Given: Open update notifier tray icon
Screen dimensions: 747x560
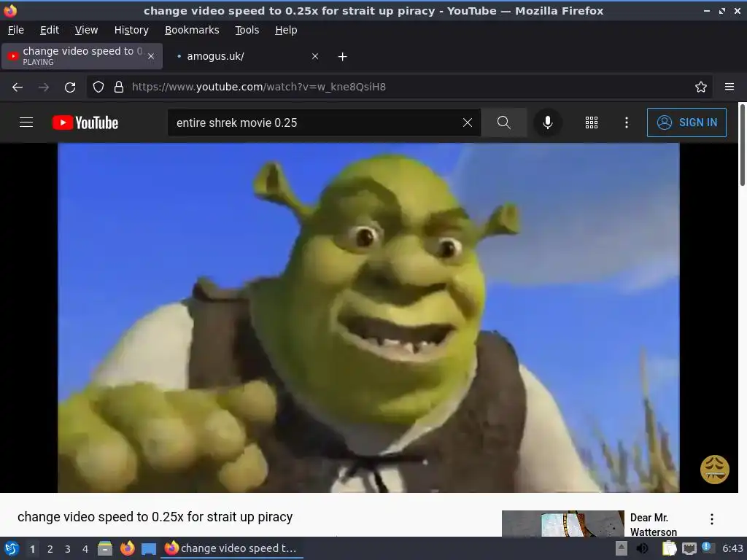Looking at the screenshot, I should [708, 548].
